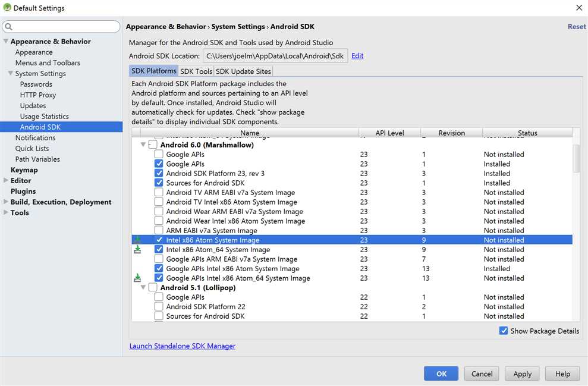The image size is (588, 386).
Task: Switch to SDK Tools tab
Action: [196, 71]
